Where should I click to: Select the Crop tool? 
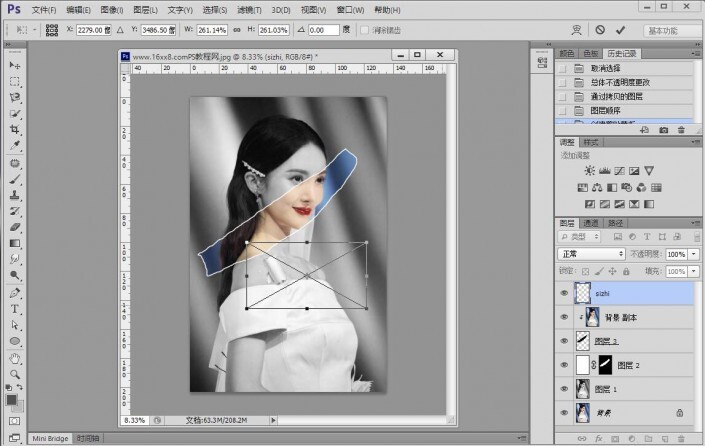[x=15, y=129]
